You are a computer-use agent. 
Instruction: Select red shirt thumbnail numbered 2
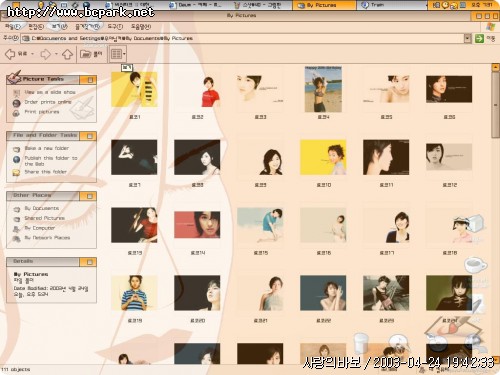pos(197,90)
